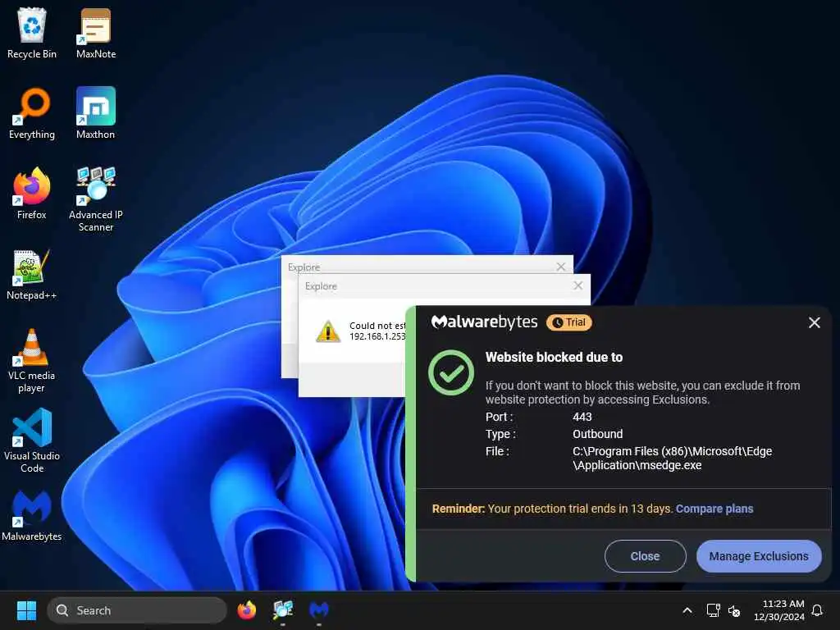Select the Maxthon browser desktop icon

96,113
